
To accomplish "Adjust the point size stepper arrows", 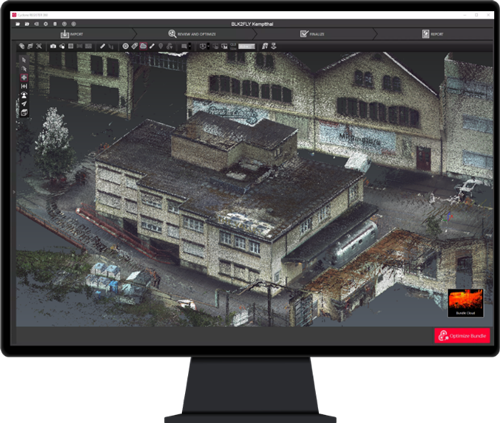I will (x=189, y=46).
